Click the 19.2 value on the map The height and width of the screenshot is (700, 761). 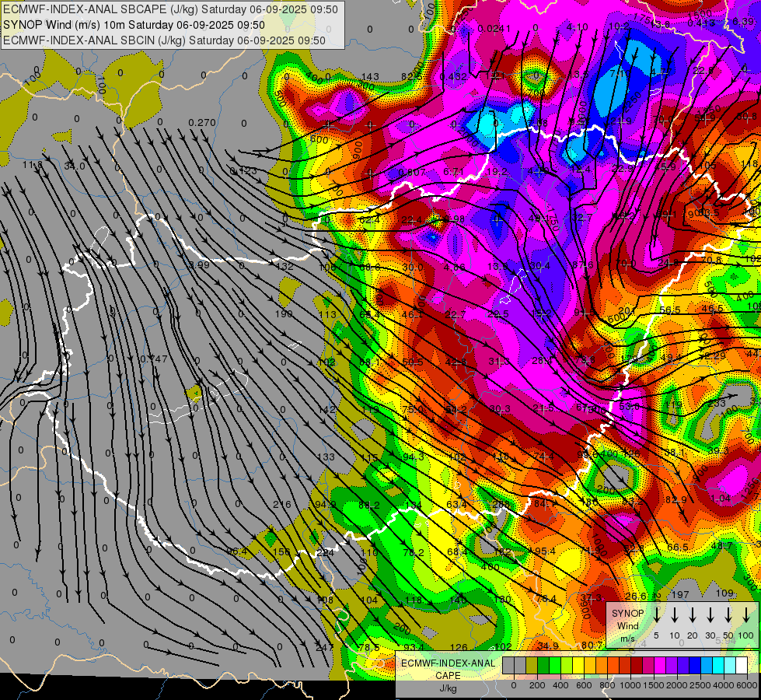coord(497,171)
